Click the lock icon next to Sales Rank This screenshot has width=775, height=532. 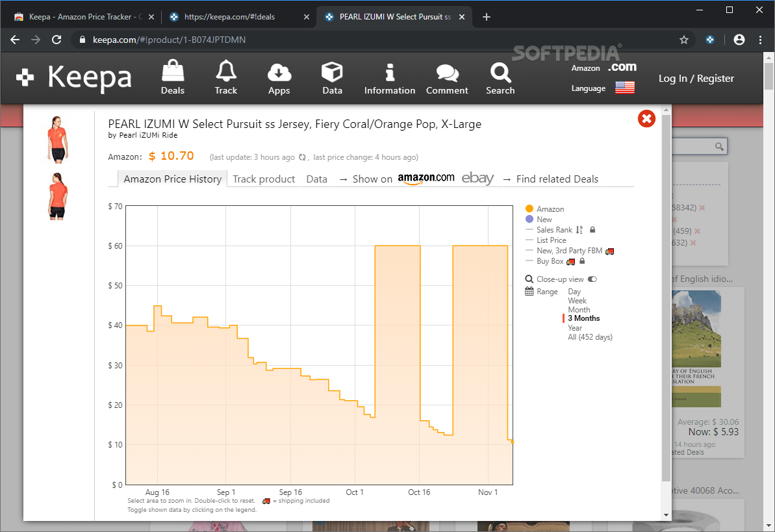[592, 229]
